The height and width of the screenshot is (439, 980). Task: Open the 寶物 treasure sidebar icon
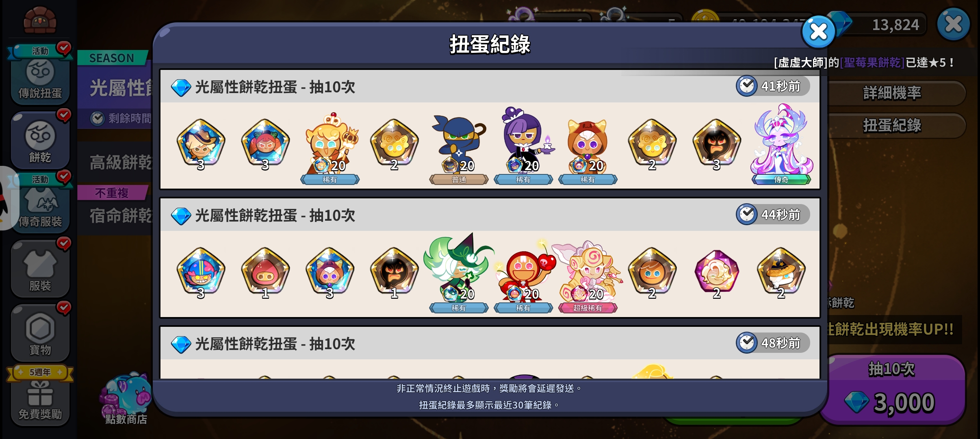(40, 333)
